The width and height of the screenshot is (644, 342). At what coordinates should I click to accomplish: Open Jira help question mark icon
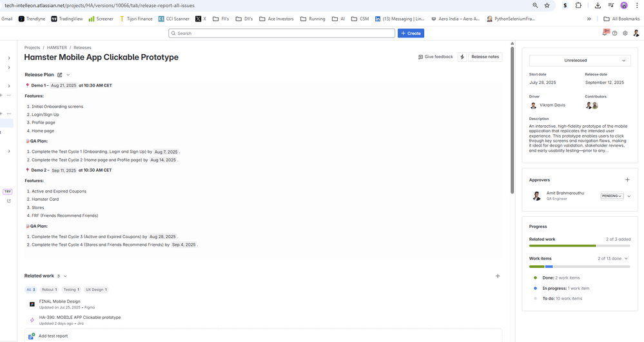615,34
